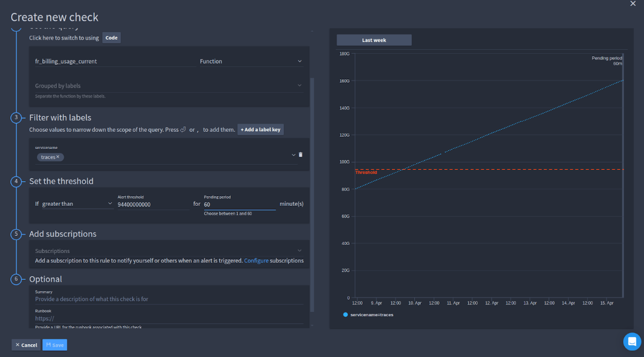Switch the query editor to Code
Image resolution: width=644 pixels, height=357 pixels.
[111, 38]
